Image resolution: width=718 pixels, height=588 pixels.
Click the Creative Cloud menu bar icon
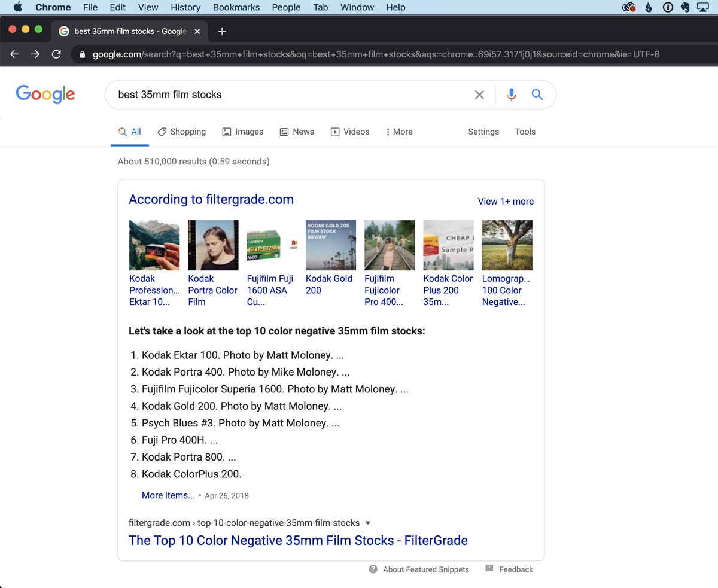(x=628, y=7)
